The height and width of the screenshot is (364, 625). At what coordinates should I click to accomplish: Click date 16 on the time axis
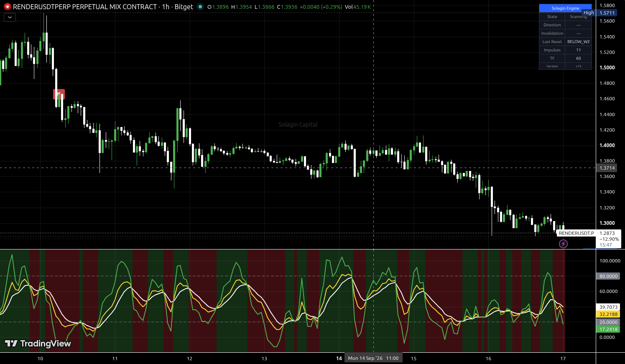[488, 359]
